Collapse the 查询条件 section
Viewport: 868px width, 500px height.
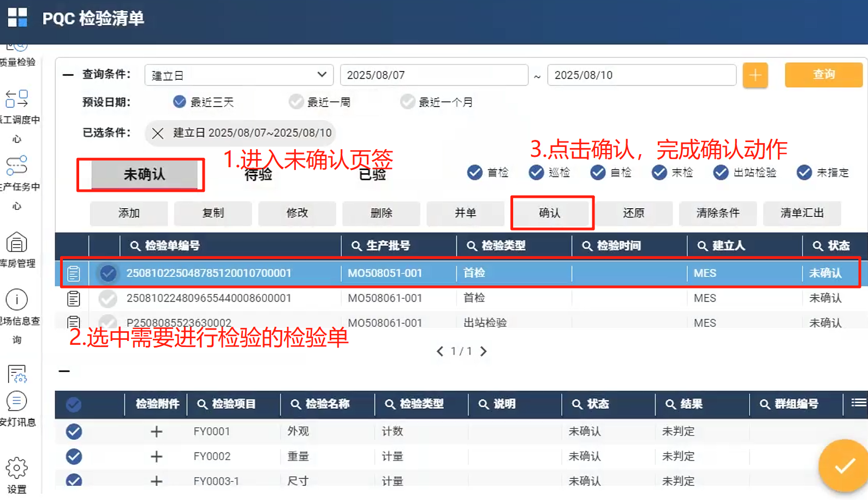tap(68, 75)
